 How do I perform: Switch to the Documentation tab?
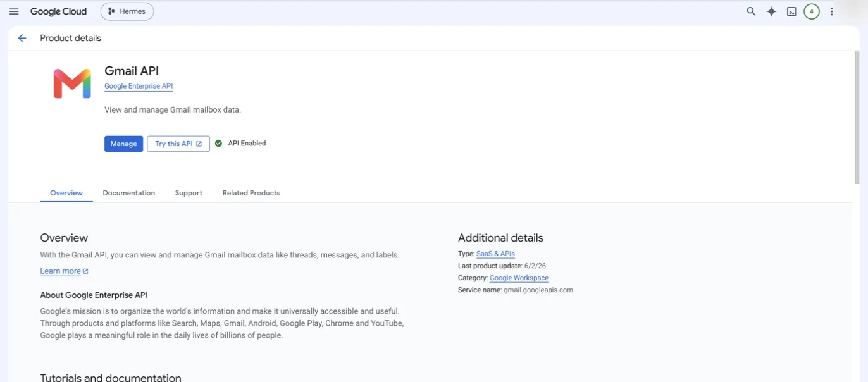coord(129,193)
